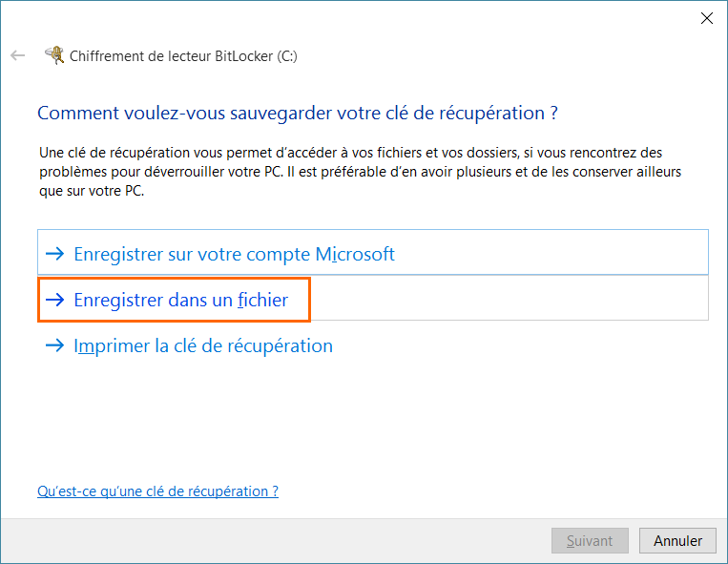Go back using the back arrow
This screenshot has width=728, height=564.
[x=17, y=55]
